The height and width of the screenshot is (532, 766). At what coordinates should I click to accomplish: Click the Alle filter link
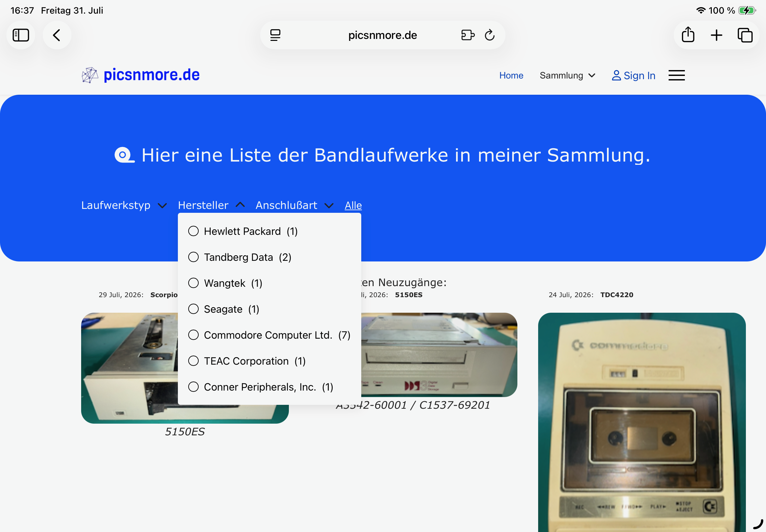point(353,205)
